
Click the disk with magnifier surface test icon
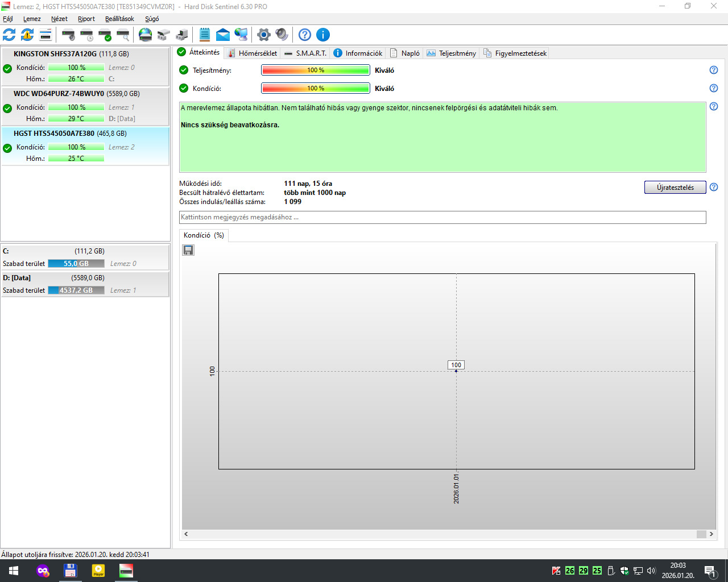point(123,35)
